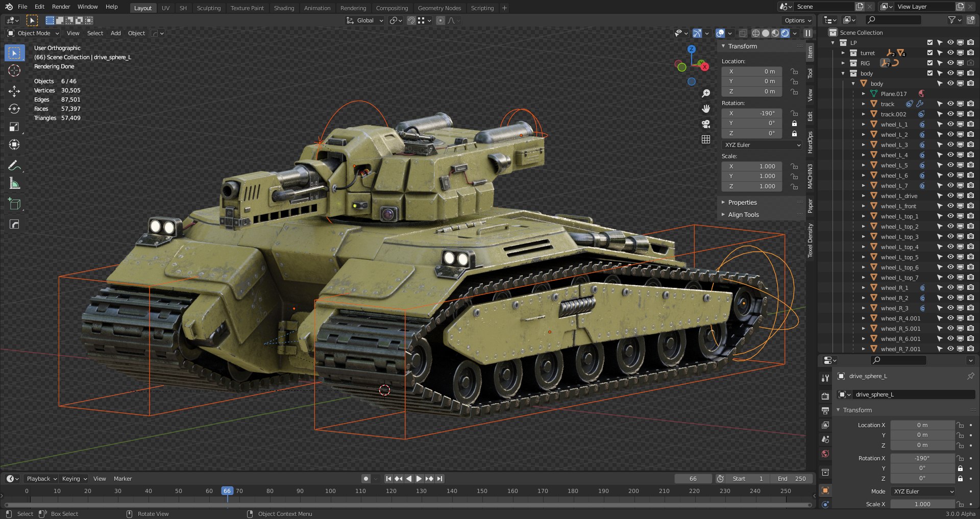The width and height of the screenshot is (980, 519).
Task: Open the Output properties tab icon
Action: click(x=825, y=410)
